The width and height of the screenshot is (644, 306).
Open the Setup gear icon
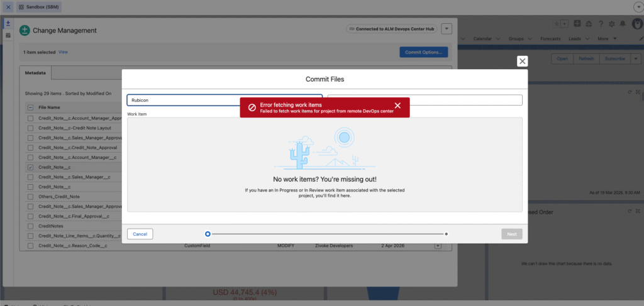click(611, 24)
